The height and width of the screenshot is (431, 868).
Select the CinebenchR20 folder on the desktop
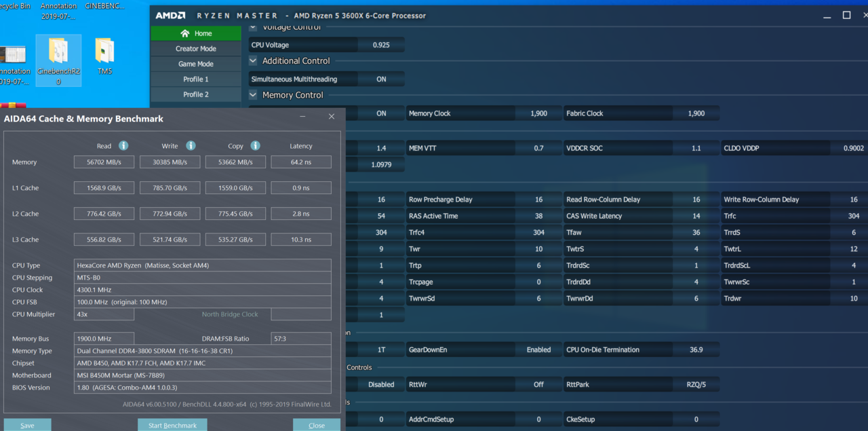point(58,60)
